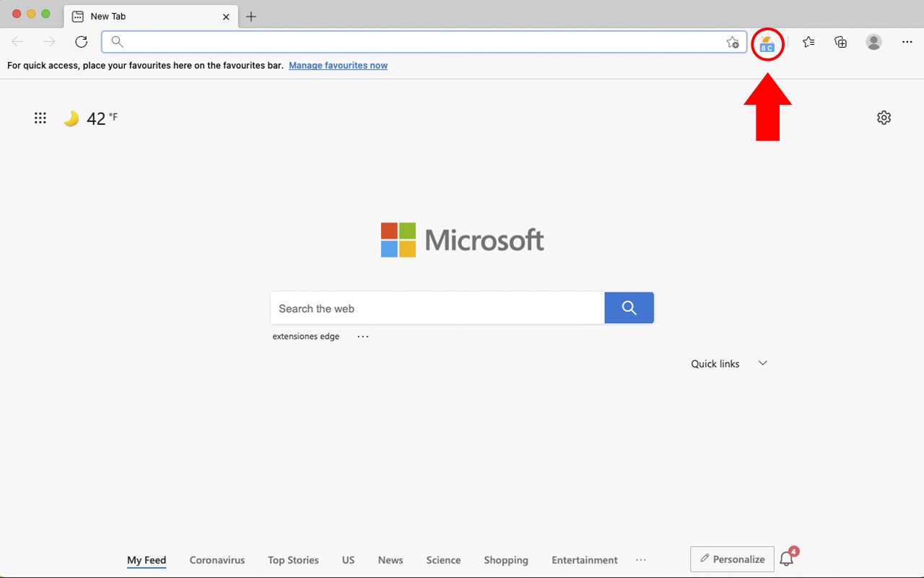This screenshot has width=924, height=578.
Task: Click the blue search magnifier button
Action: [629, 308]
